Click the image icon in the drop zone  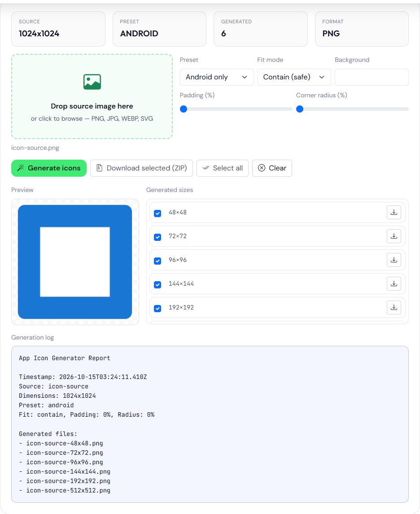tap(92, 82)
